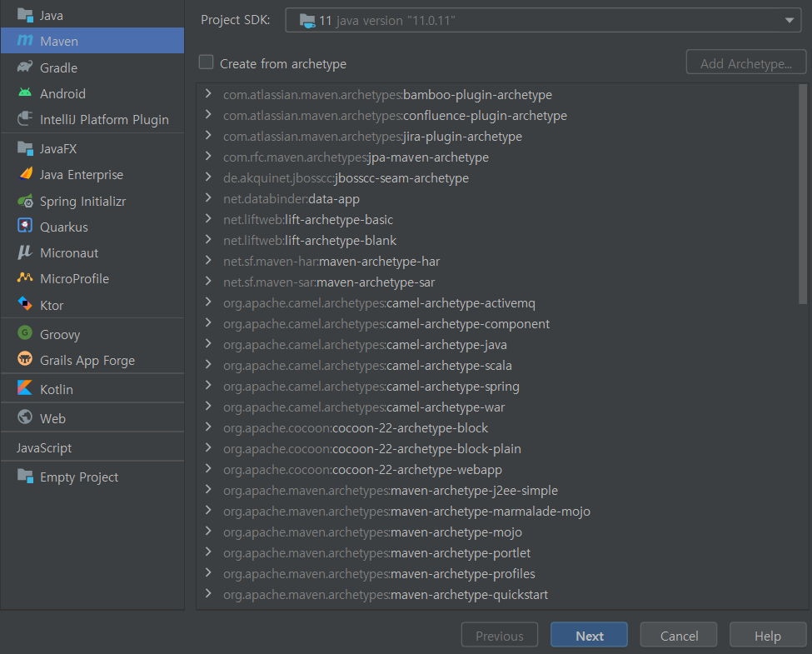Select the Ktor icon

tap(25, 304)
